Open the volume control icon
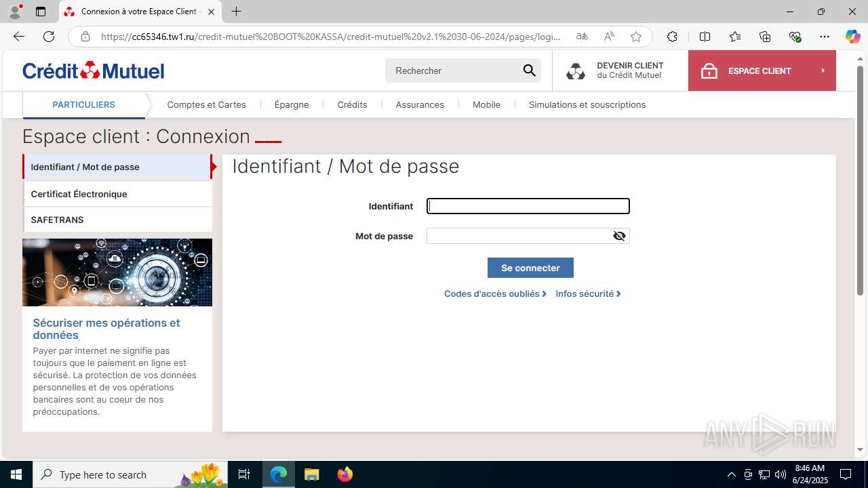Image resolution: width=868 pixels, height=488 pixels. pyautogui.click(x=781, y=474)
